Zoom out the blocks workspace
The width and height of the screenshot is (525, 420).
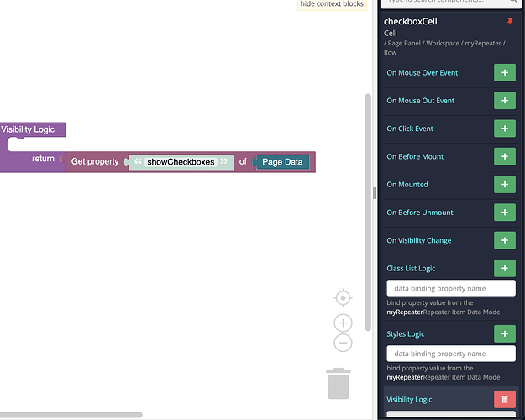point(343,343)
